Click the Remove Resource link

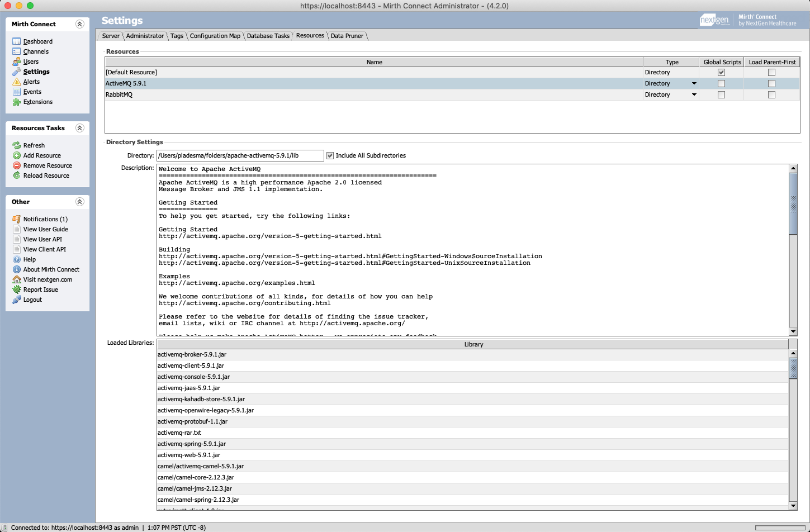[48, 165]
